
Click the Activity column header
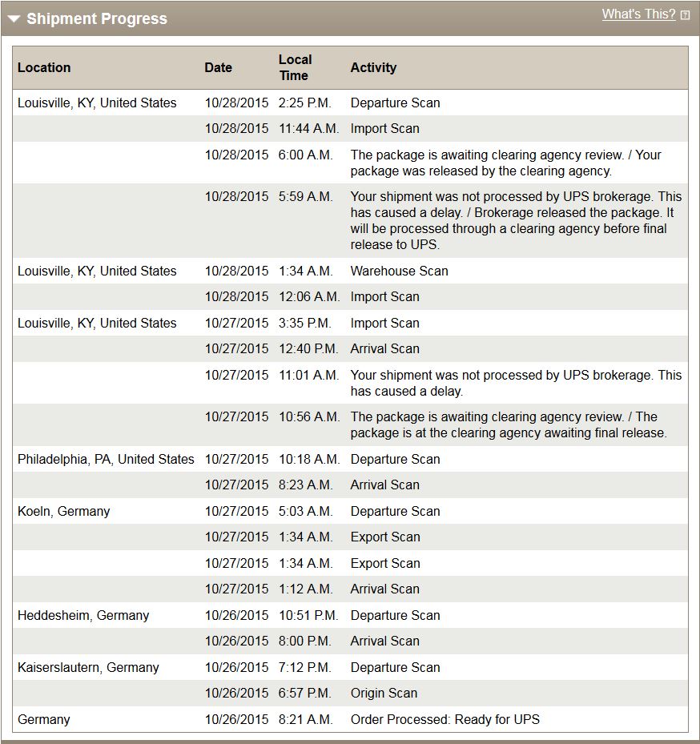click(373, 68)
